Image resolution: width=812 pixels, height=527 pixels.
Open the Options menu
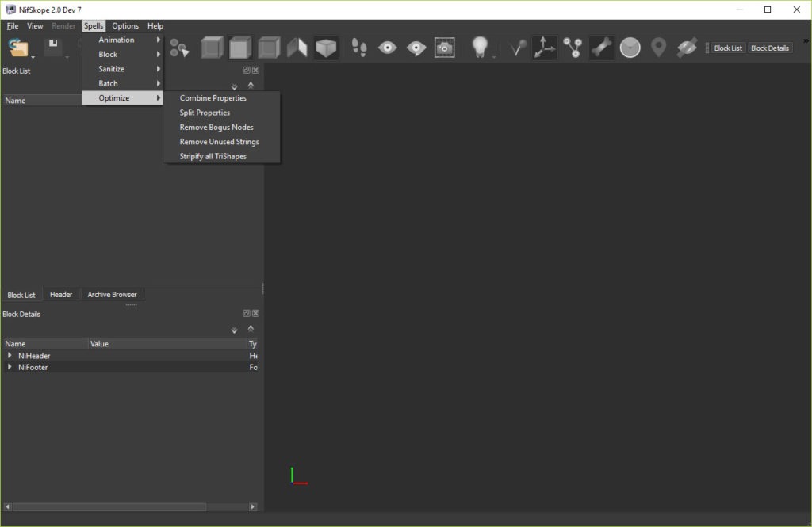(125, 26)
